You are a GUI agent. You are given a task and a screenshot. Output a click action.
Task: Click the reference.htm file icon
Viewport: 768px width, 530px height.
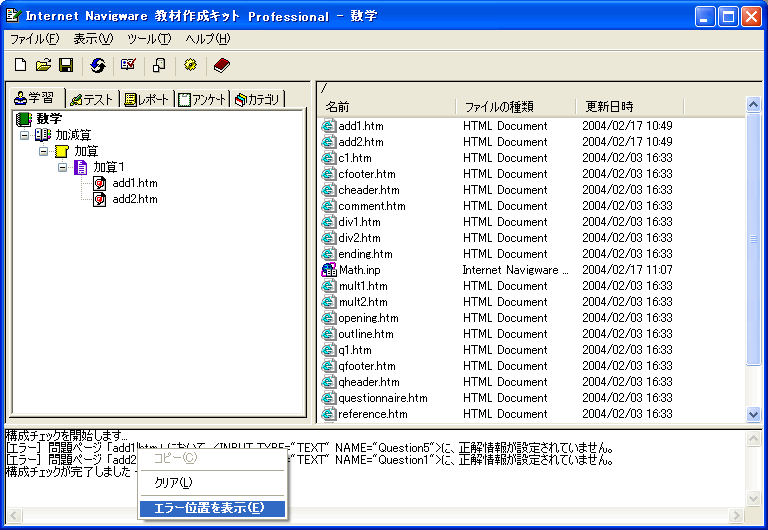(x=328, y=414)
